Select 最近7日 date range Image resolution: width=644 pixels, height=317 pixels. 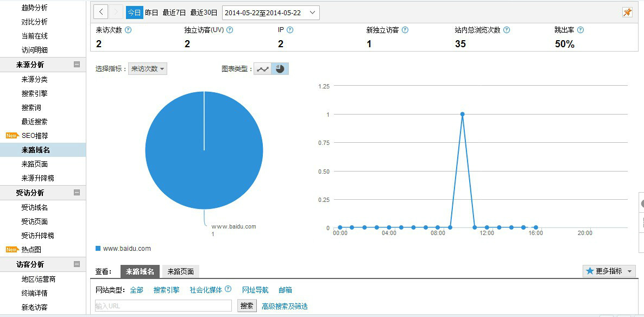point(174,12)
